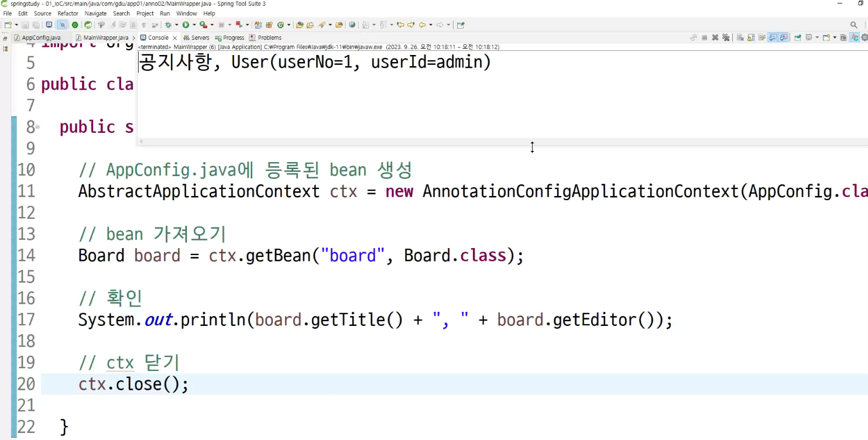This screenshot has width=868, height=440.
Task: Toggle the console font toggle Ac icon
Action: pos(854,37)
